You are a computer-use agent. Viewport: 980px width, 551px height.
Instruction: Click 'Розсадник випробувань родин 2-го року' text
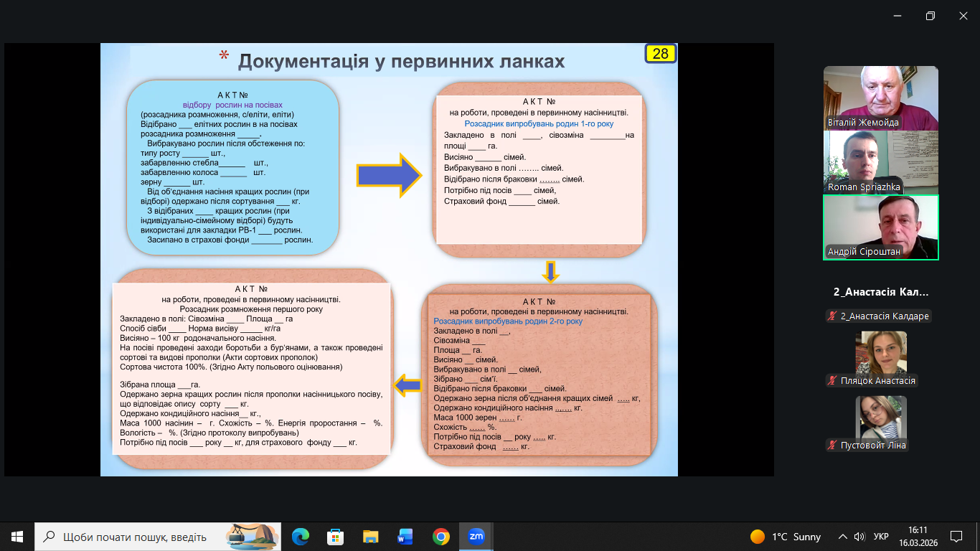coord(508,321)
